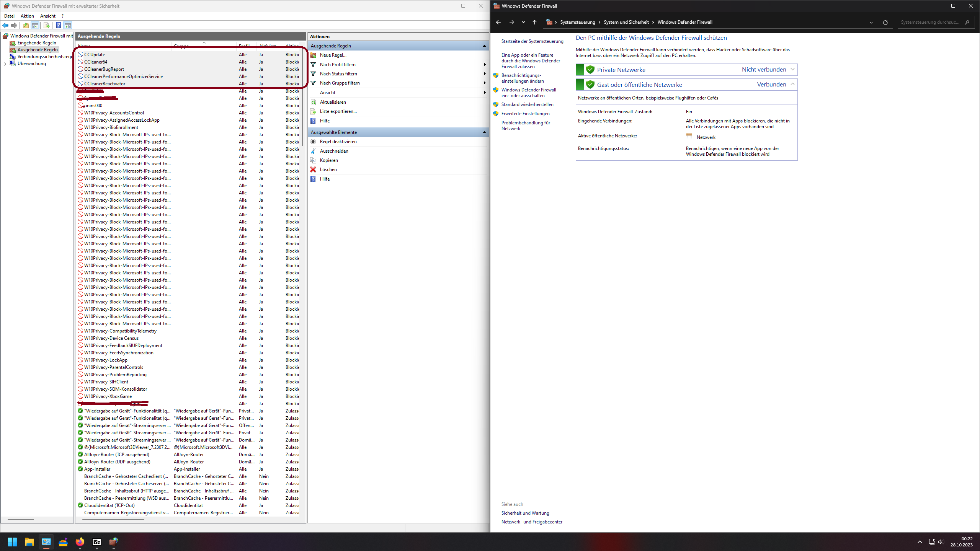
Task: Click the Aktualisieren refresh icon
Action: click(313, 102)
